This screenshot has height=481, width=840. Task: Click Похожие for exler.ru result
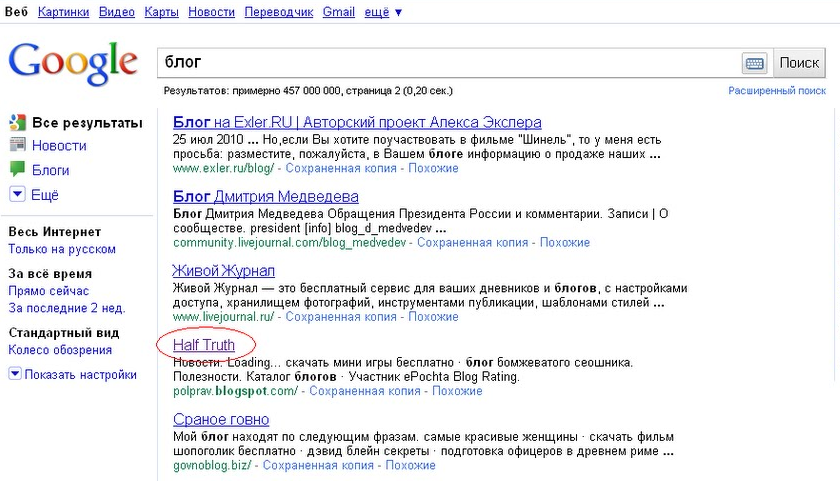(433, 168)
